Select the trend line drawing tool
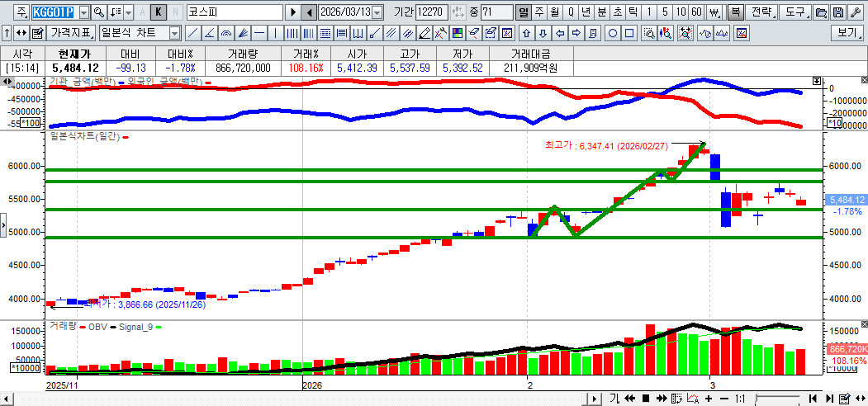Viewport: 868px width, 406px height. pyautogui.click(x=192, y=33)
